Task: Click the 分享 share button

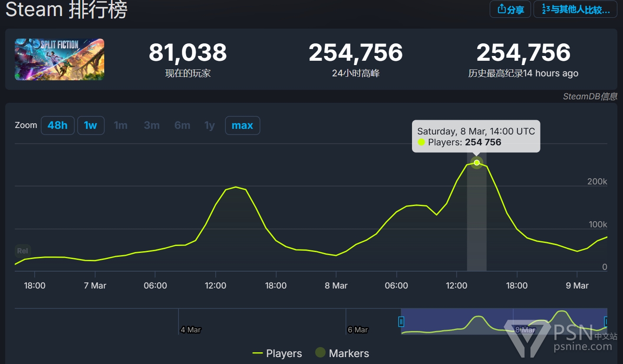Action: pos(510,9)
